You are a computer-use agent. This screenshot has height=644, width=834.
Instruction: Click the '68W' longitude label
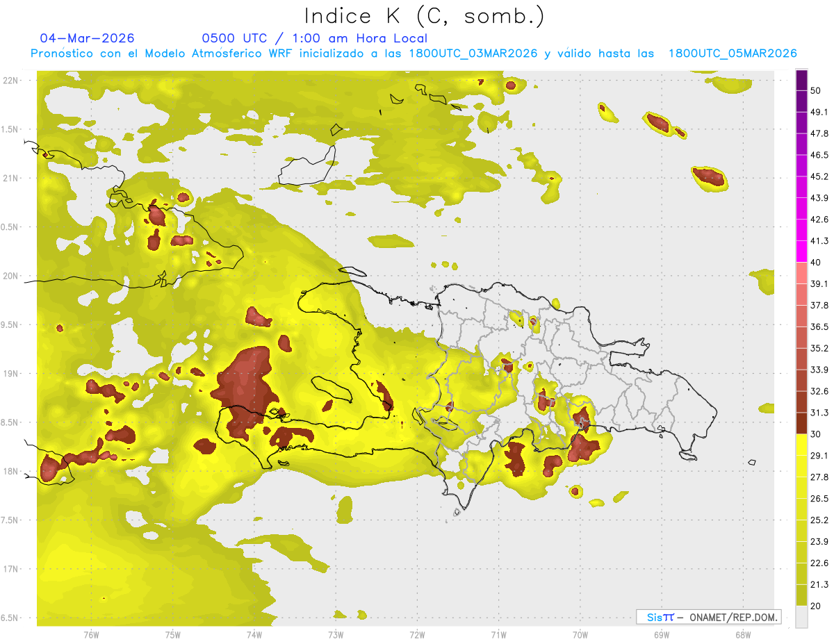click(x=742, y=634)
